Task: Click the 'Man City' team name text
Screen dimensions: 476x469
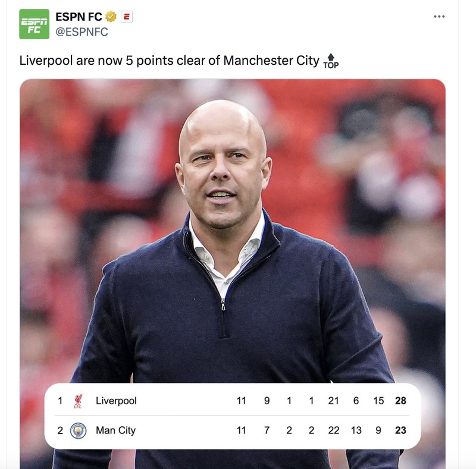Action: pos(115,430)
